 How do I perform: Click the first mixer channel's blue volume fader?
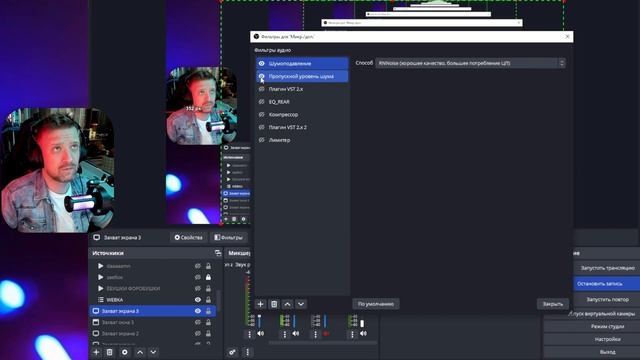(x=260, y=321)
